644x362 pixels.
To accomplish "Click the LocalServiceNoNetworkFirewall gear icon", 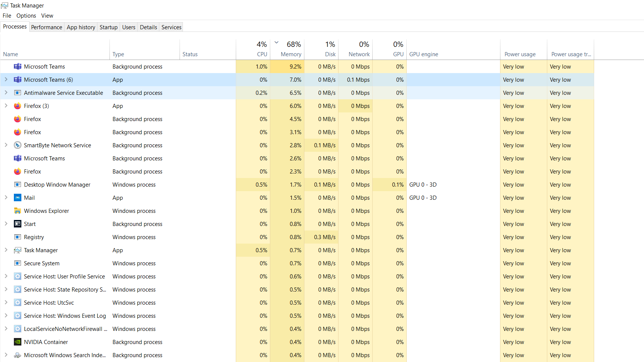I will pyautogui.click(x=18, y=329).
